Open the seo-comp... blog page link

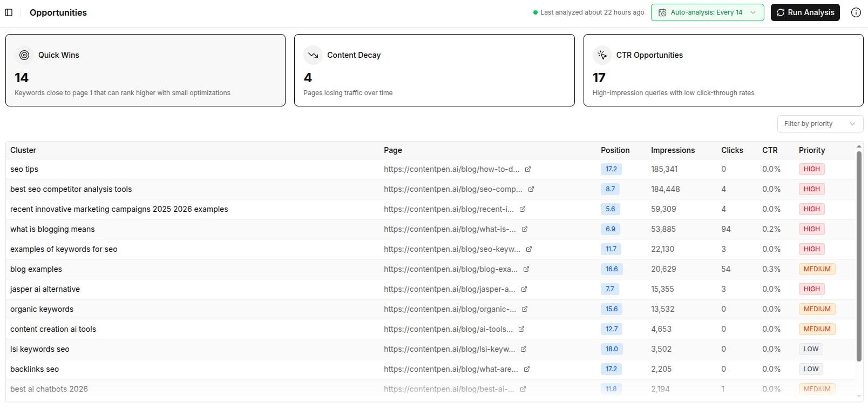453,189
